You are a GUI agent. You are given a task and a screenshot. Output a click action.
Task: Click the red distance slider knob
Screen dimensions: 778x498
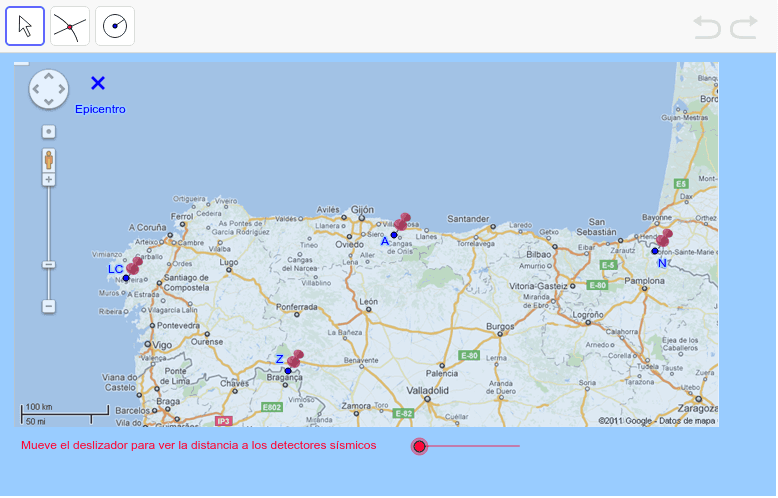coord(419,446)
